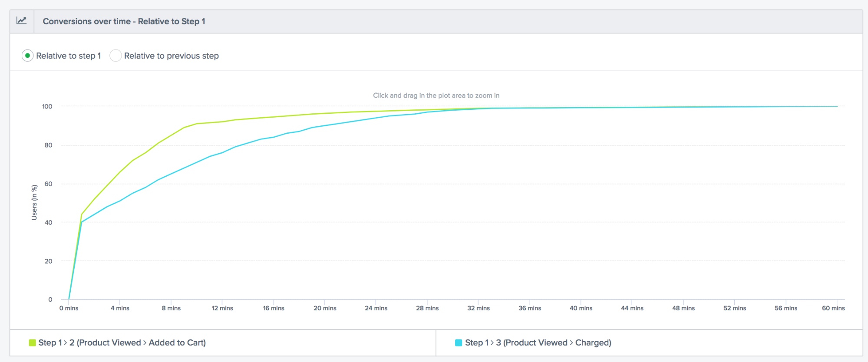Click the cyan swatch for Step 1 > 3 legend
Image resolution: width=868 pixels, height=362 pixels.
point(459,343)
